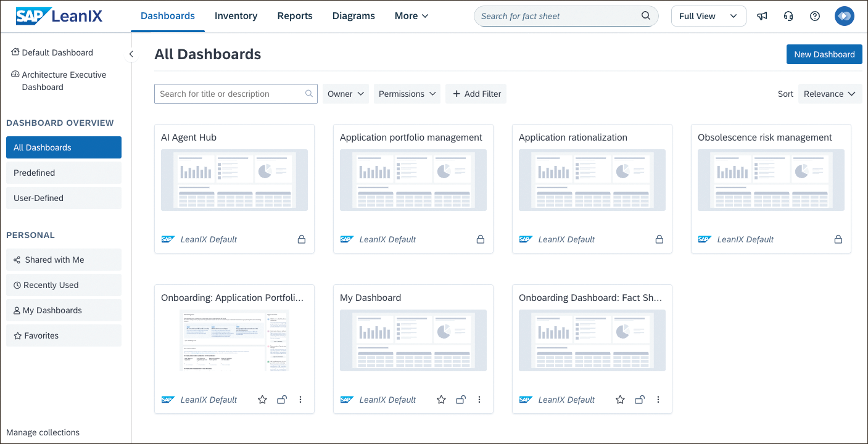
Task: Open Obsolescence risk management thumbnail
Action: coord(771,180)
